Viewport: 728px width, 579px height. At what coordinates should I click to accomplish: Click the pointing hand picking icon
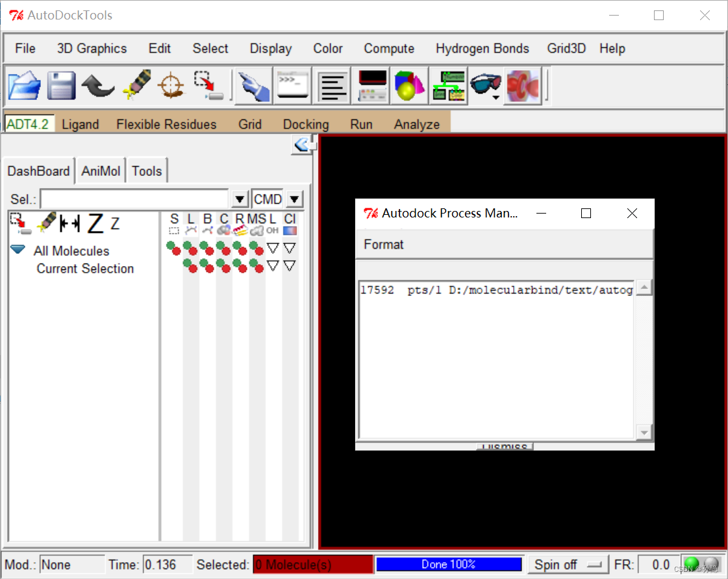pos(253,86)
